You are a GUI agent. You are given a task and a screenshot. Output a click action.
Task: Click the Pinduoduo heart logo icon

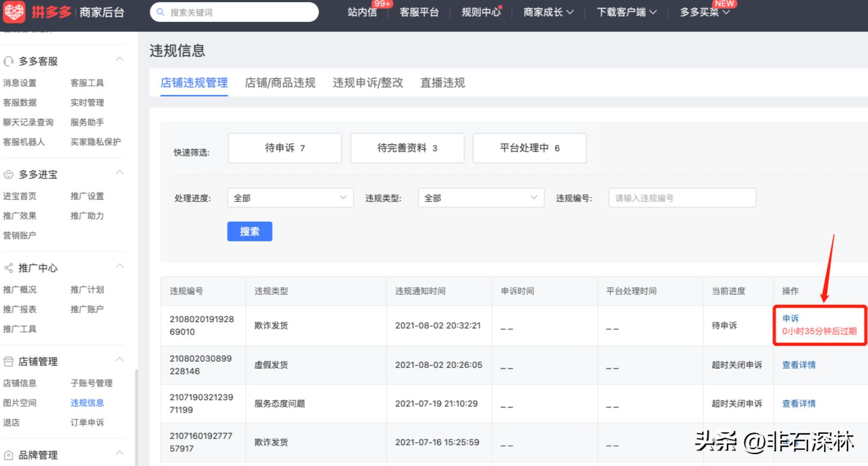pyautogui.click(x=14, y=12)
